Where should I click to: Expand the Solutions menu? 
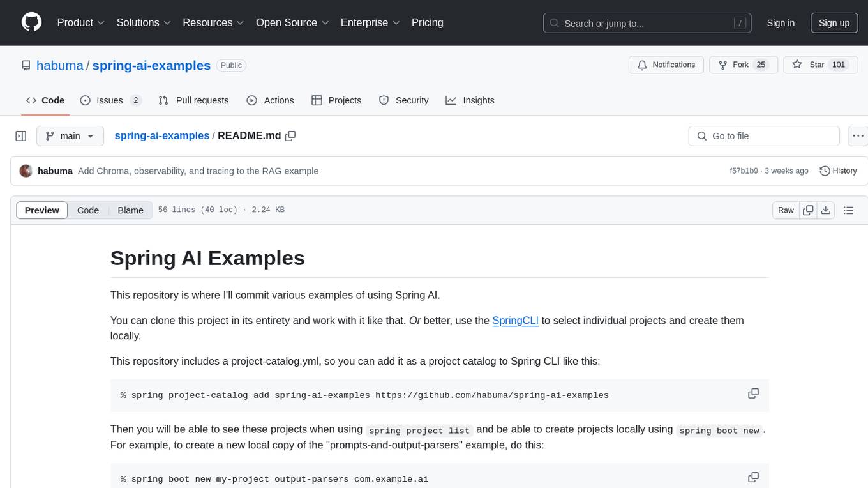click(144, 22)
